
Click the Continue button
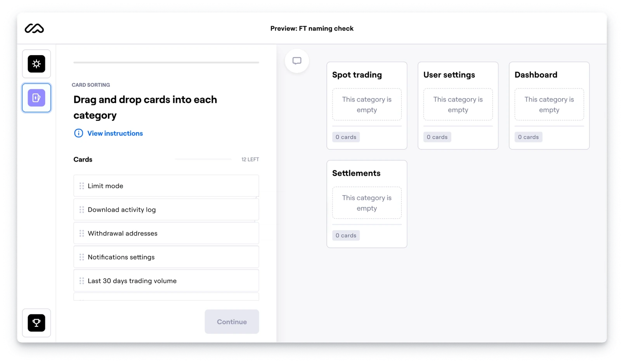click(x=232, y=322)
